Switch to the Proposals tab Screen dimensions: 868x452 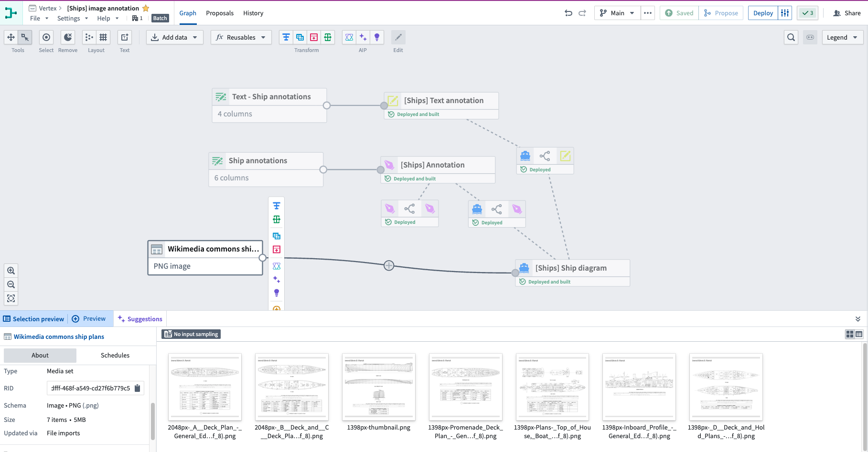tap(220, 13)
